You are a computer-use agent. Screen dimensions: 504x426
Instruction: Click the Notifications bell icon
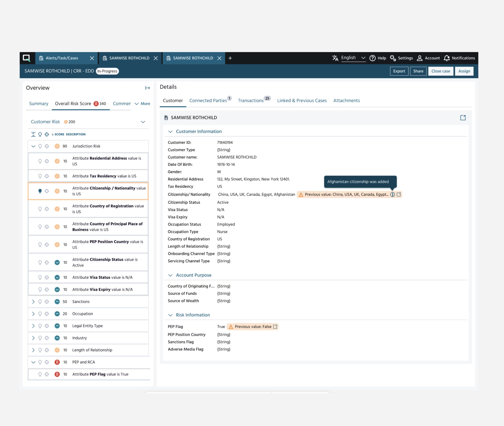(x=446, y=58)
